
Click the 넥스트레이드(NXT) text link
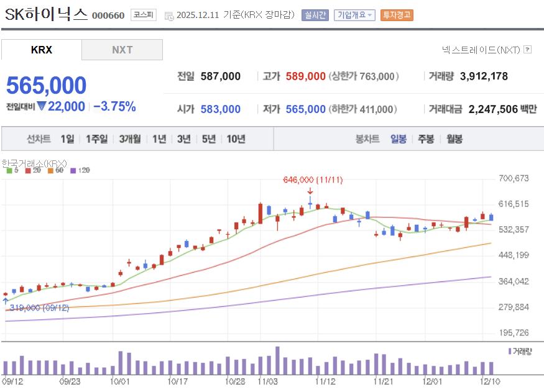coord(481,50)
